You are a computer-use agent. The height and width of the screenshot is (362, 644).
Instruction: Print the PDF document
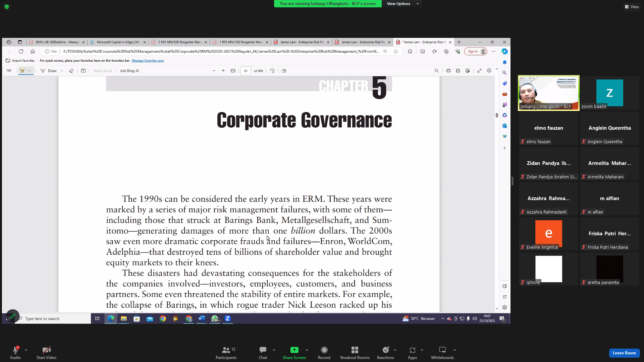click(x=448, y=71)
